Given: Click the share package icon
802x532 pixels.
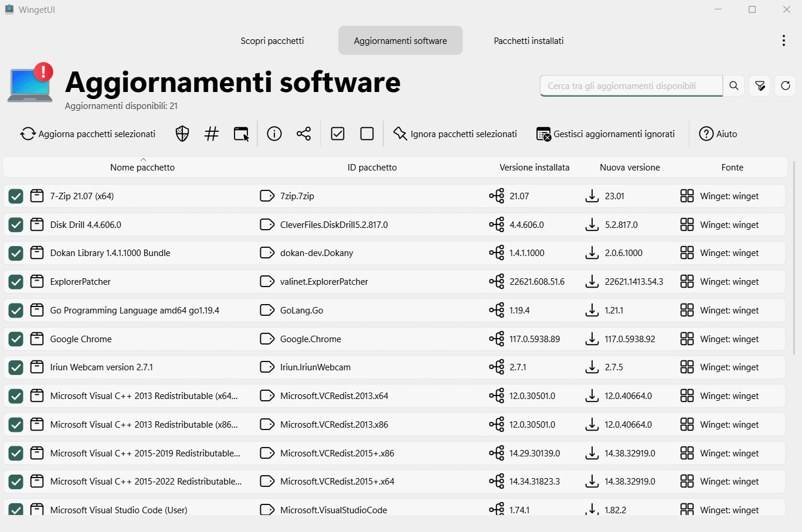Looking at the screenshot, I should (304, 134).
